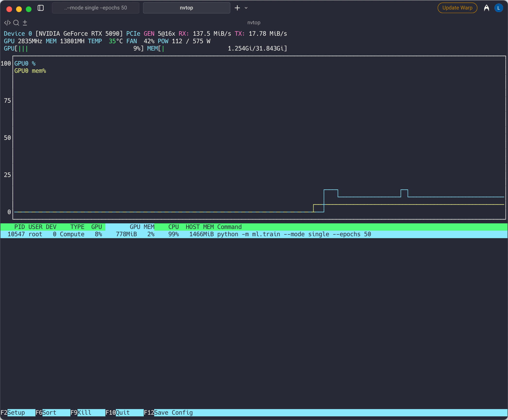The image size is (508, 420).
Task: Click the GPU0 % legend label
Action: tap(25, 64)
